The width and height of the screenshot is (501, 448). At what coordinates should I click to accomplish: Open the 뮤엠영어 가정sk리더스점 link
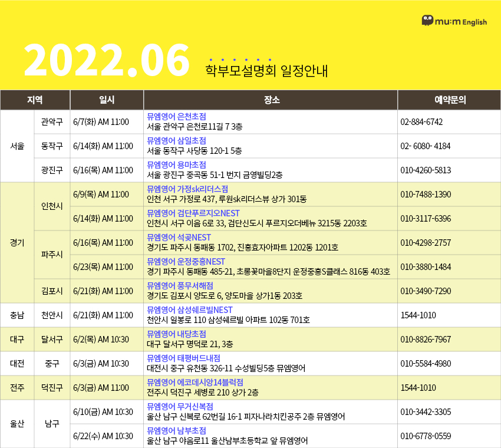[187, 189]
